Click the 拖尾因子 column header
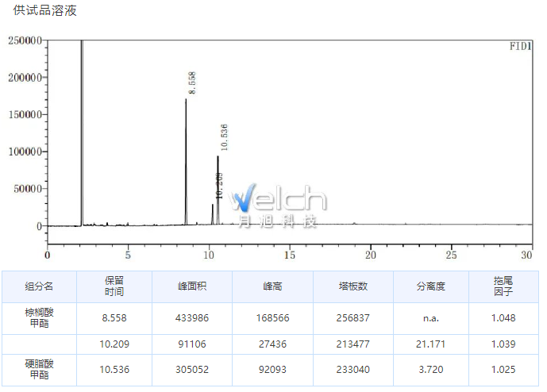The height and width of the screenshot is (392, 547). point(503,286)
